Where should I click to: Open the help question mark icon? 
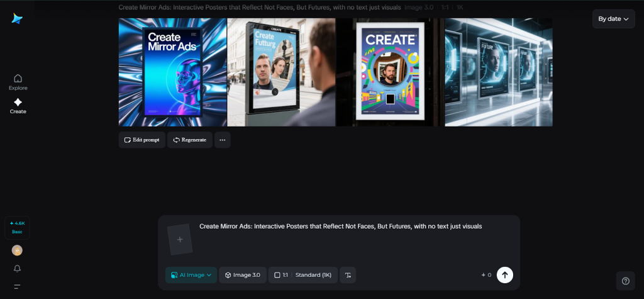point(625,281)
